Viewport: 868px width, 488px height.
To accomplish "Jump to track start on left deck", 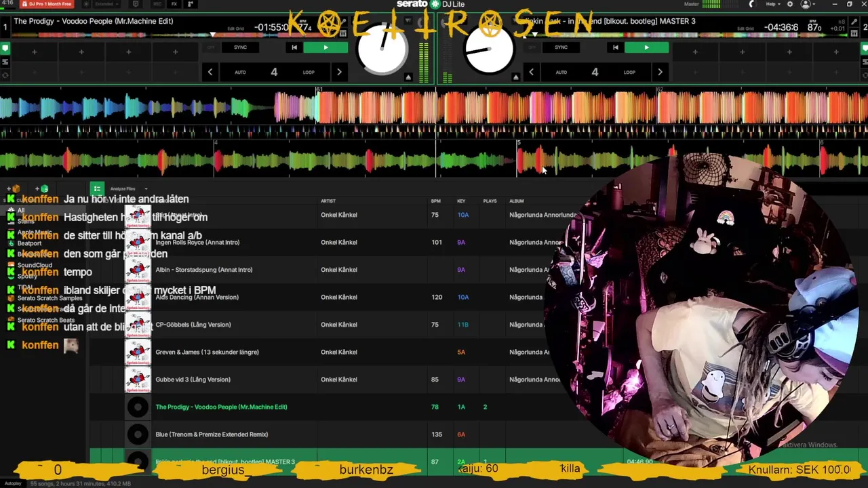I will coord(294,47).
